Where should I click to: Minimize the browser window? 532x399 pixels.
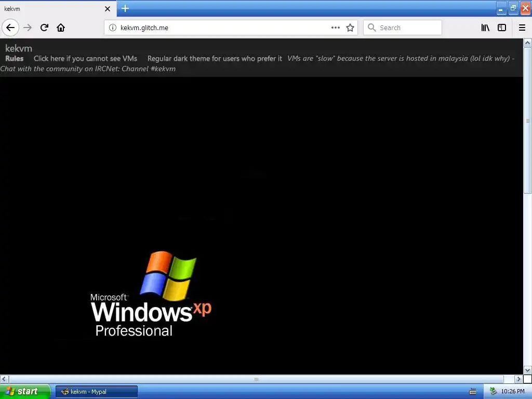click(501, 8)
